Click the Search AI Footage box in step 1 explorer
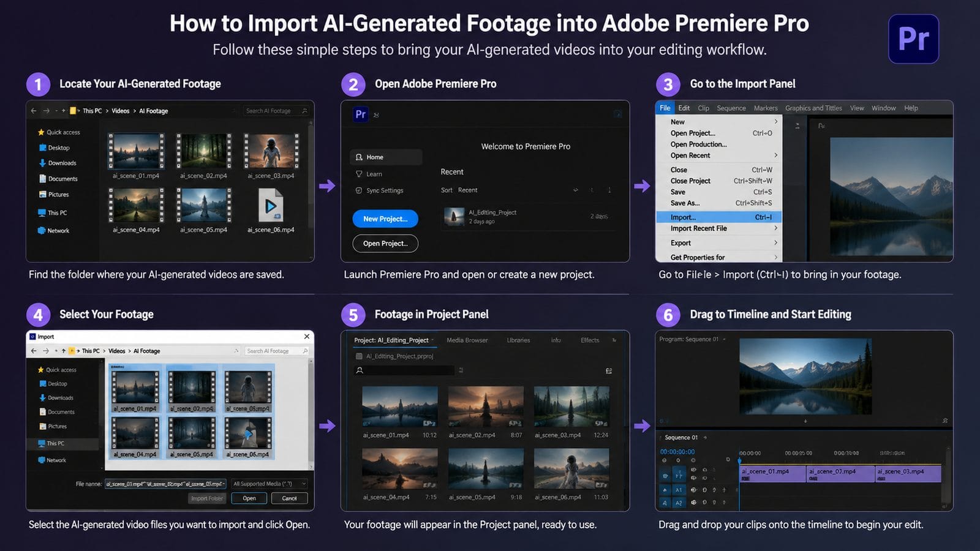The image size is (980, 551). click(x=276, y=111)
